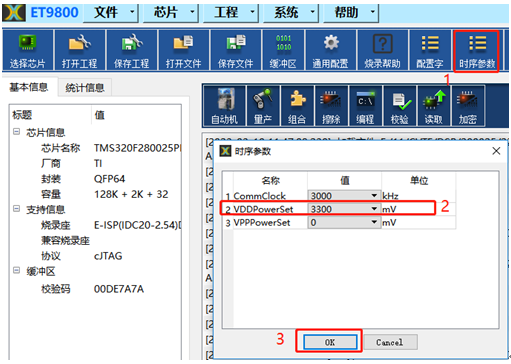Switch to the 统计信息 tab
Image resolution: width=511 pixels, height=364 pixels.
tap(85, 88)
